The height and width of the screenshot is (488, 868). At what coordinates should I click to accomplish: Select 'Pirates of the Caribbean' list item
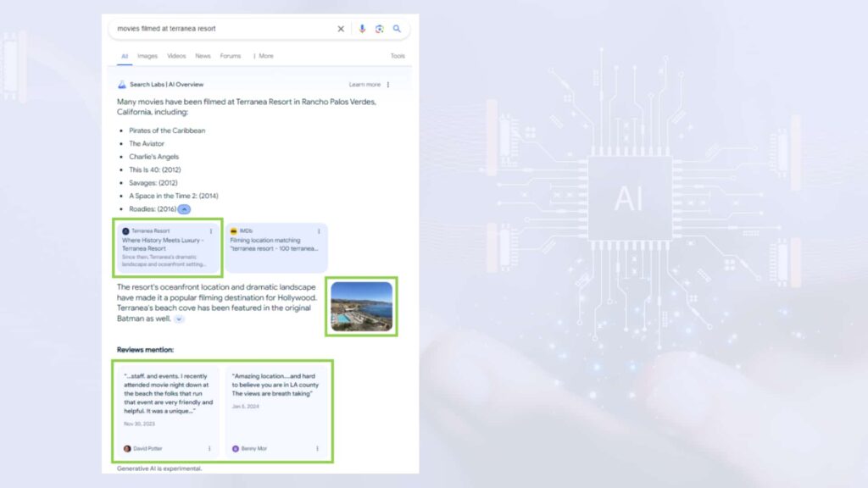coord(167,130)
